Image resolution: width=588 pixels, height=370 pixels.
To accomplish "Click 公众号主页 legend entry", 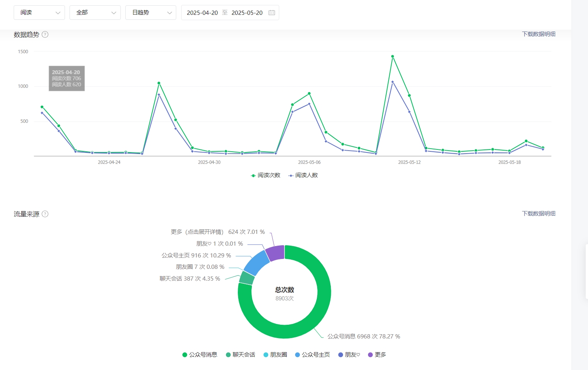I will [313, 355].
